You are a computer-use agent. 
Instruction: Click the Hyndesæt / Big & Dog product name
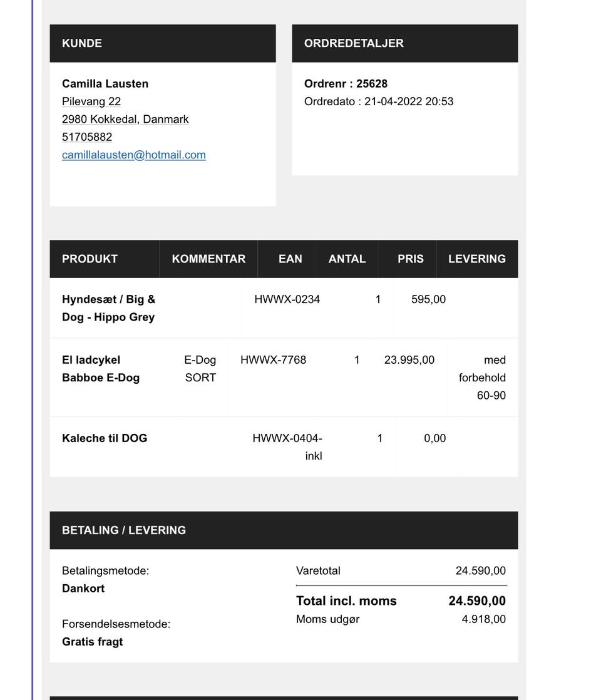tap(108, 308)
